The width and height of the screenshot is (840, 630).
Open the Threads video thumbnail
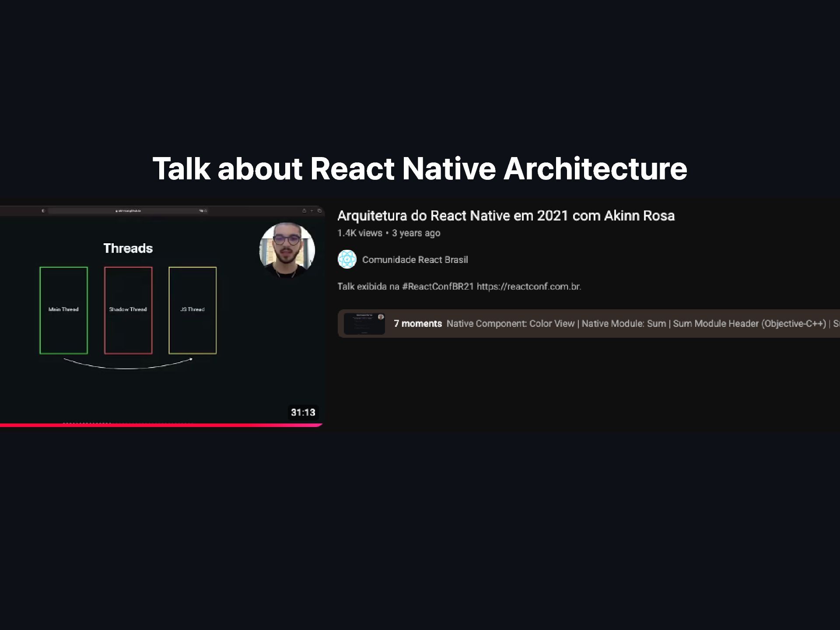pos(162,316)
